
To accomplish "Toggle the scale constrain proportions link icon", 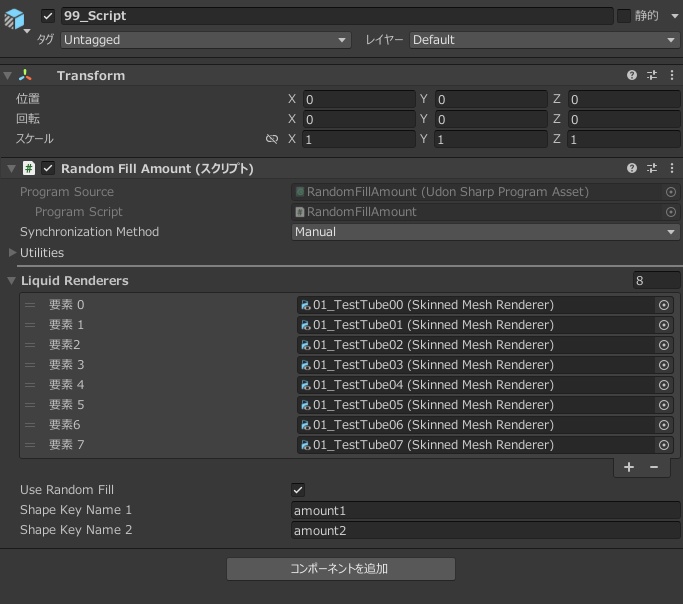I will coord(272,139).
